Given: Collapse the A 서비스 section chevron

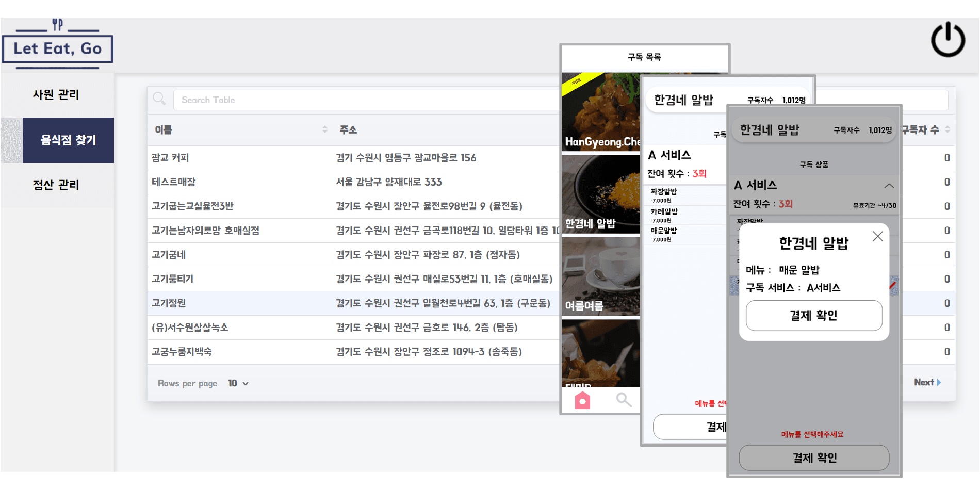Looking at the screenshot, I should [x=889, y=186].
